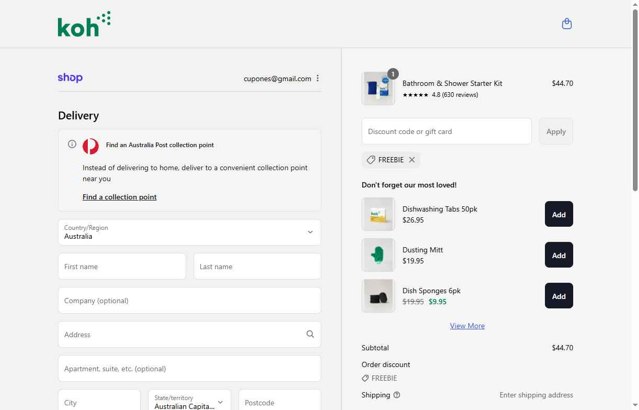Remove the FREEBIE discount code tag
Screen dimensions: 639x410
[x=412, y=160]
